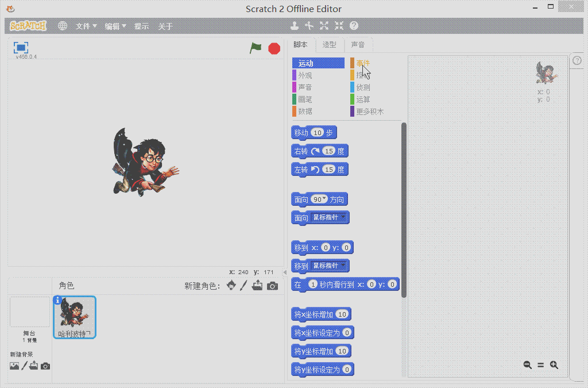Switch to the 声音 tab
The image size is (588, 388).
point(358,45)
